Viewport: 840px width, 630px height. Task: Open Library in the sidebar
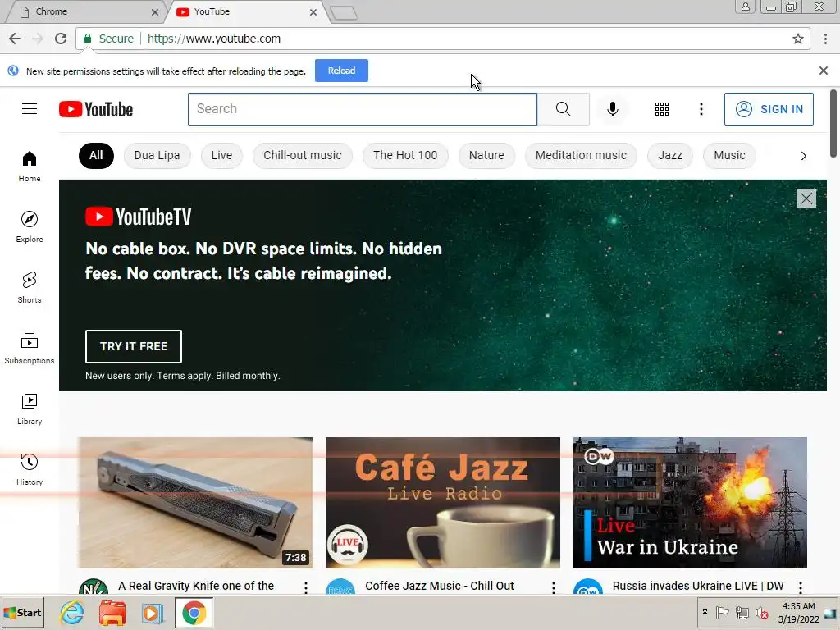30,409
